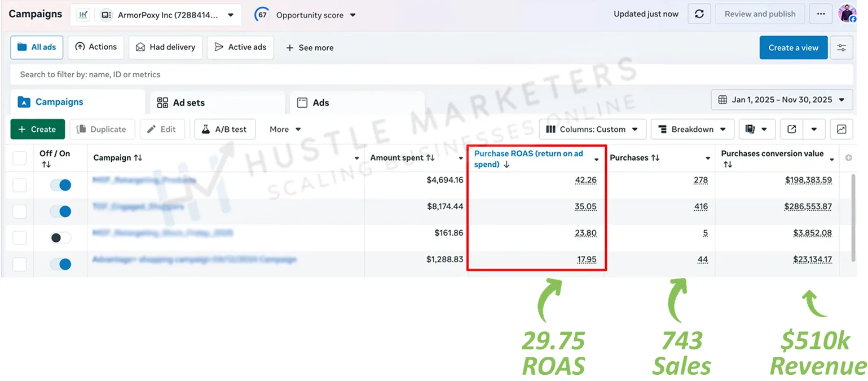Image resolution: width=868 pixels, height=381 pixels.
Task: Turn on the $161.86 campaign switch
Action: point(60,238)
